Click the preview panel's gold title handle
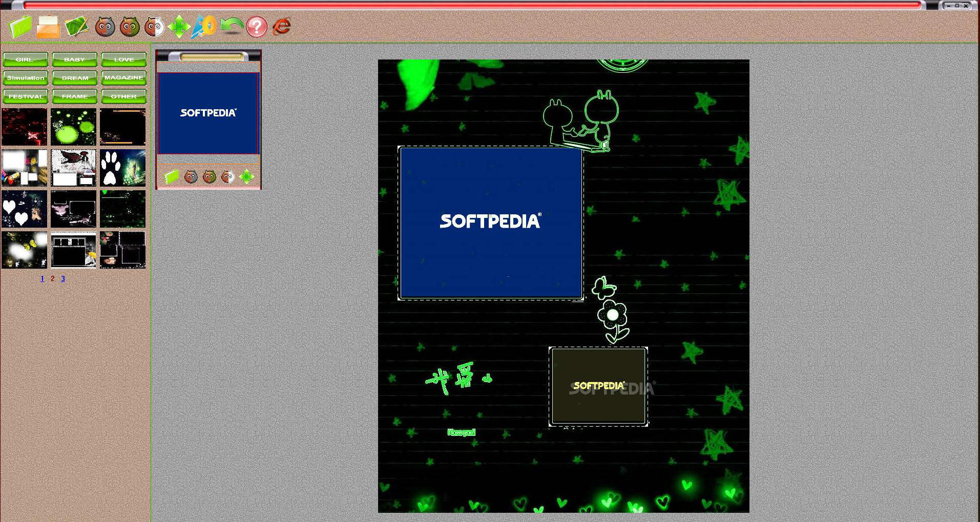This screenshot has width=980, height=522. tap(212, 56)
